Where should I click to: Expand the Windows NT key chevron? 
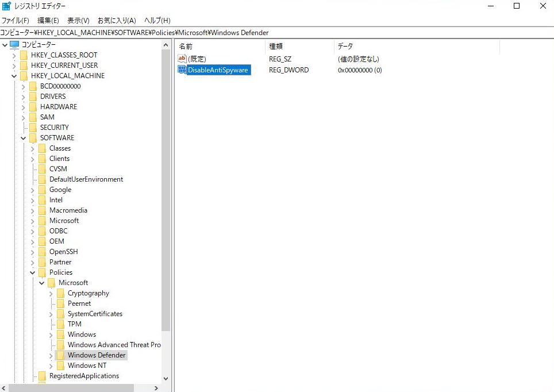click(x=51, y=366)
